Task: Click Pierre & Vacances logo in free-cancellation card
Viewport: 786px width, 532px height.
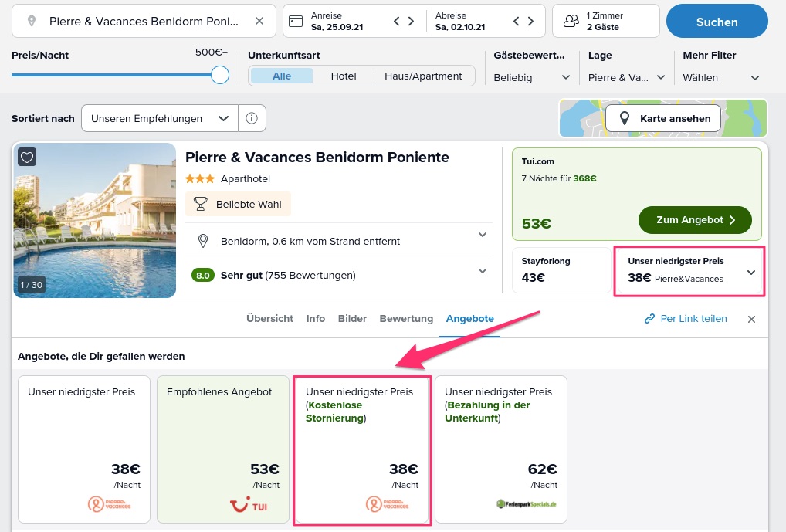Action: [387, 503]
